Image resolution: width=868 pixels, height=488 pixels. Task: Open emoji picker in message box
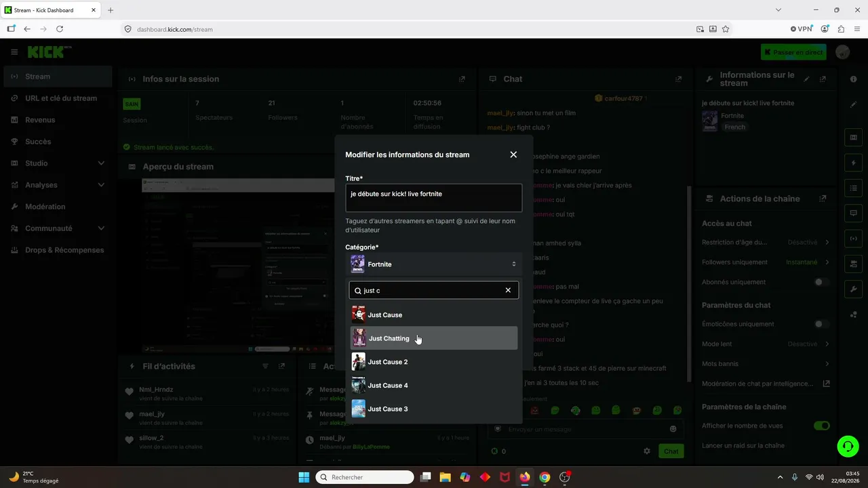point(673,429)
